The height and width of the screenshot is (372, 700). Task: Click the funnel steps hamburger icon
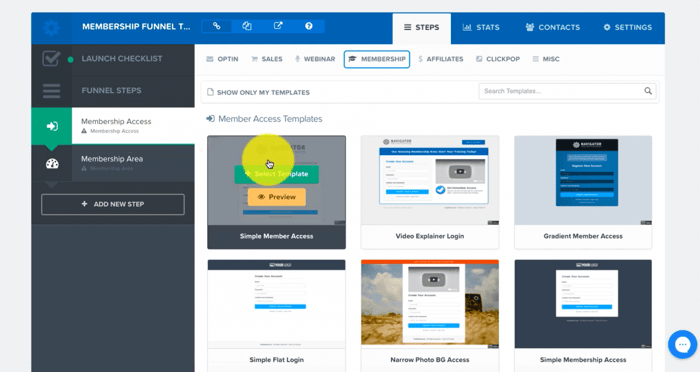point(51,91)
